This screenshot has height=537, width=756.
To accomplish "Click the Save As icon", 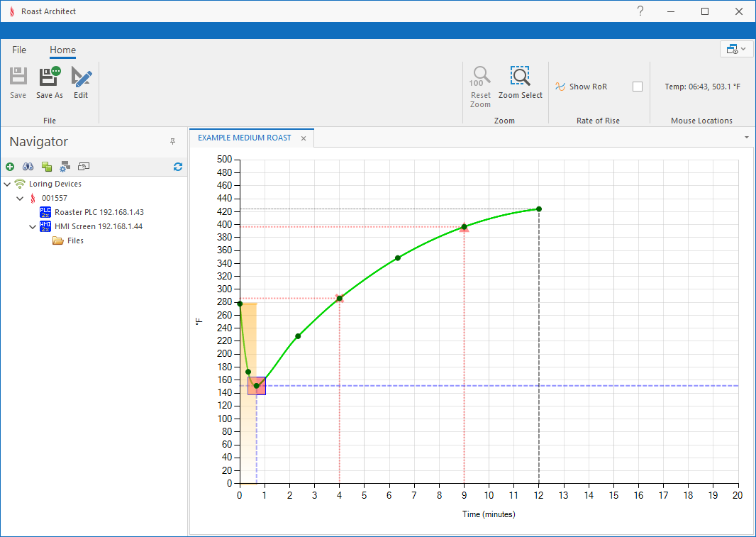I will 50,77.
